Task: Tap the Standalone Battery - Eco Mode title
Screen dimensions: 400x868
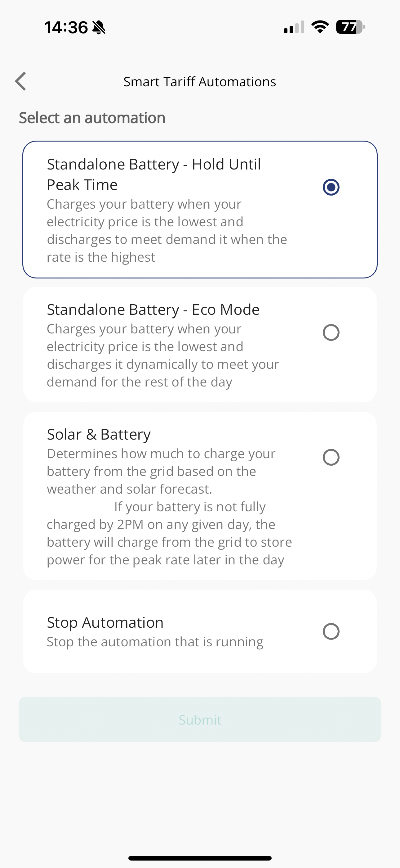Action: point(153,309)
